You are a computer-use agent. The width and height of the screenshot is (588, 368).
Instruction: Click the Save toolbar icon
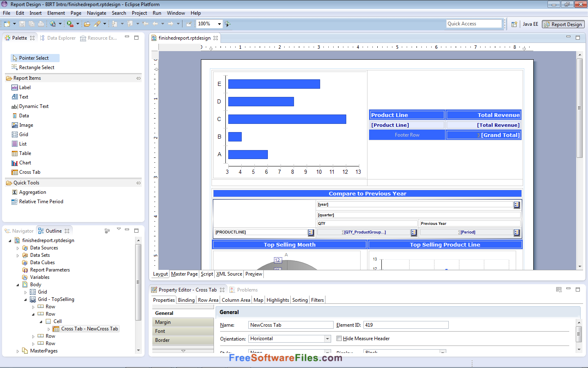click(22, 24)
